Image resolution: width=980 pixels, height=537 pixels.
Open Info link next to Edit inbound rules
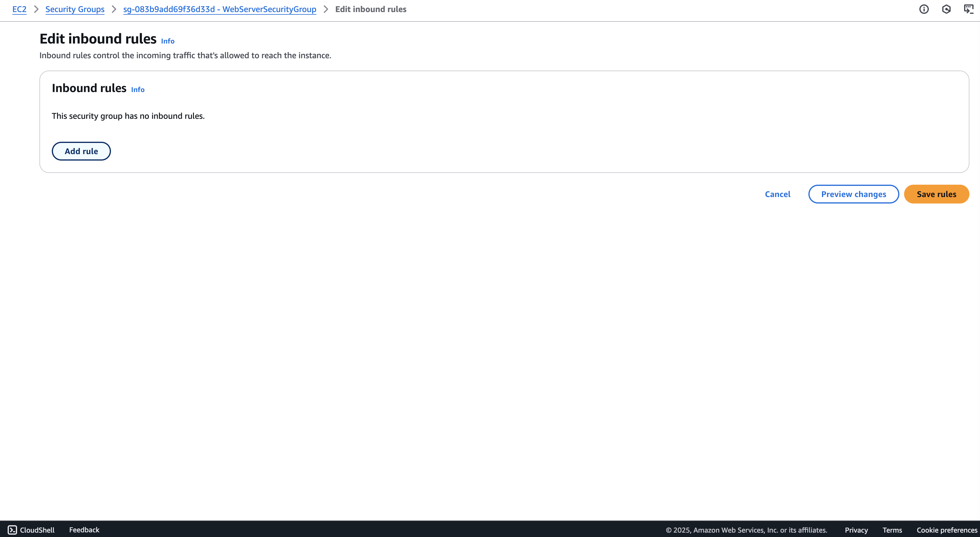click(167, 41)
